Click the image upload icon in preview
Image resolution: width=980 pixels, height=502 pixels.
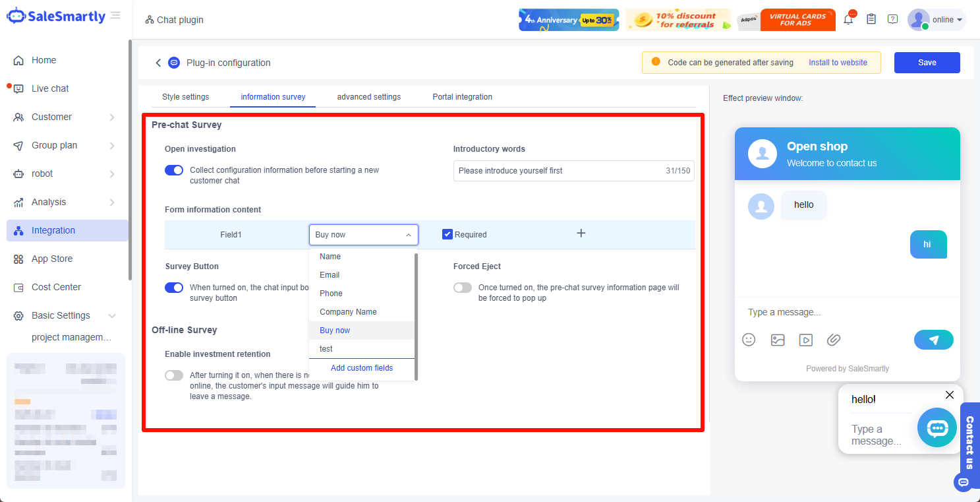tap(778, 340)
